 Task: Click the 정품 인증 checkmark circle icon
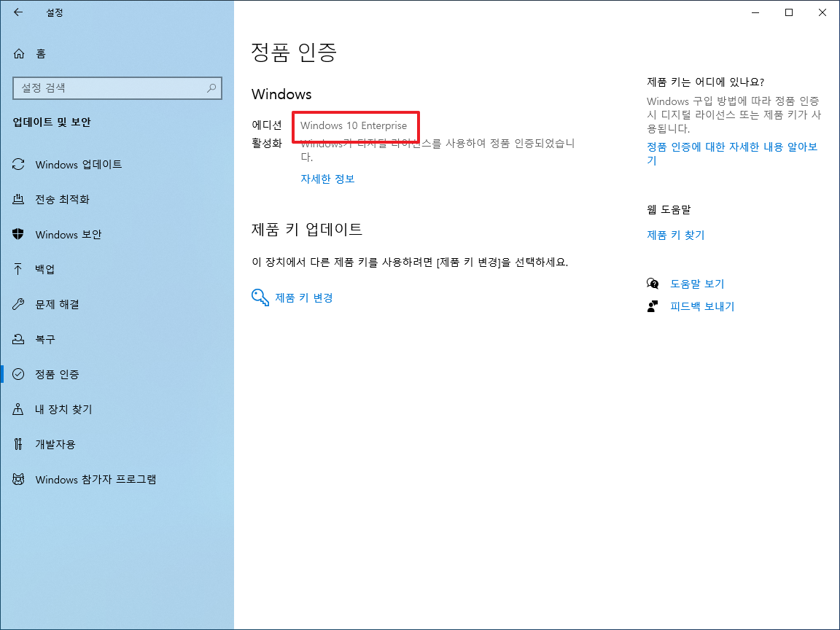(18, 374)
